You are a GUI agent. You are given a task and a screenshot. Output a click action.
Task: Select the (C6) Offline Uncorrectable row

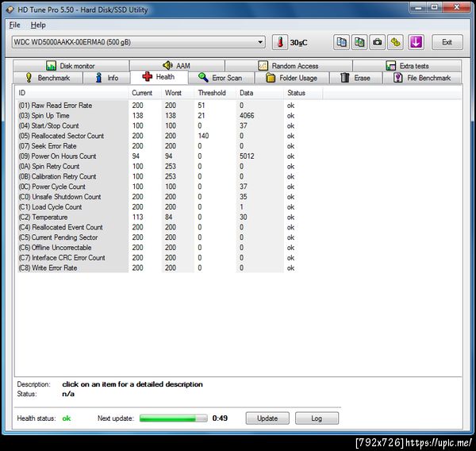[170, 248]
